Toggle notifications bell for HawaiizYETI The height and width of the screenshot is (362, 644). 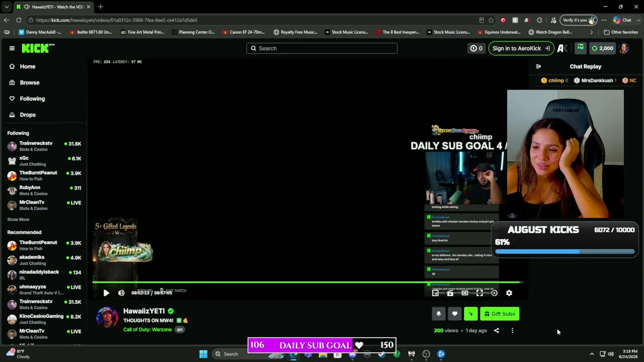439,314
